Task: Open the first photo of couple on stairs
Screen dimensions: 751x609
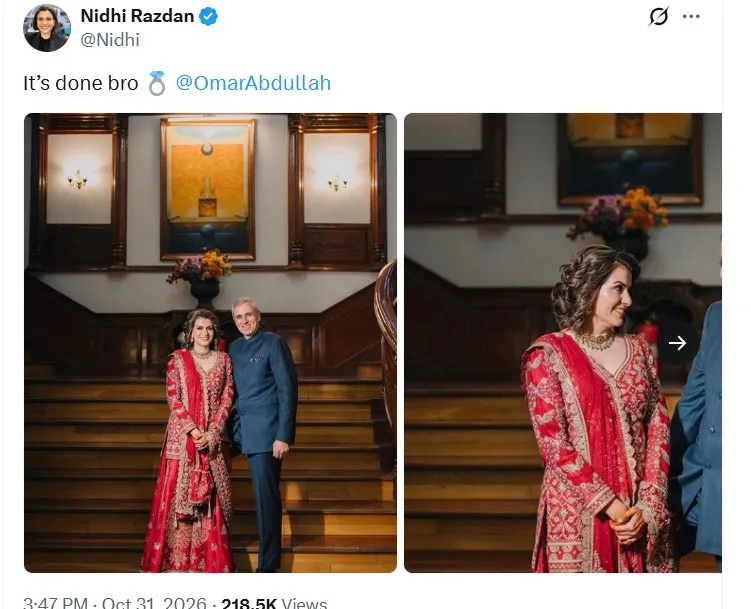Action: pos(210,343)
